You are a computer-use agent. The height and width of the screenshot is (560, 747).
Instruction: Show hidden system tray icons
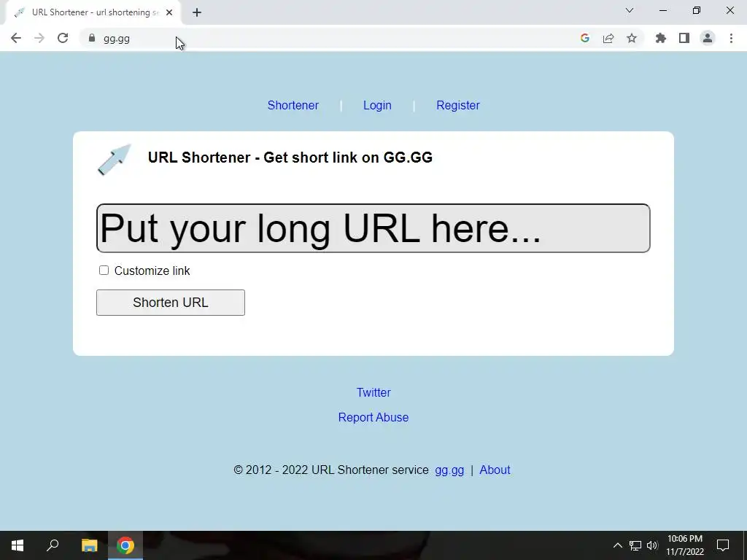[x=617, y=545]
